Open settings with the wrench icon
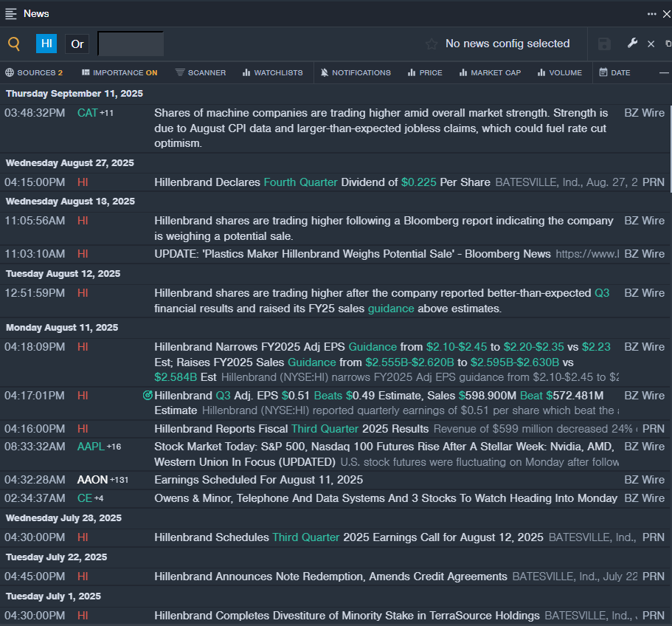 [632, 44]
